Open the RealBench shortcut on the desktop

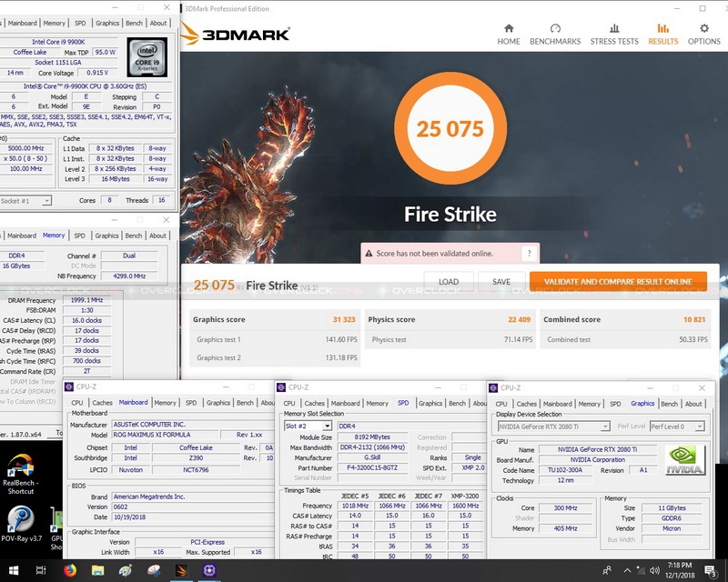20,474
